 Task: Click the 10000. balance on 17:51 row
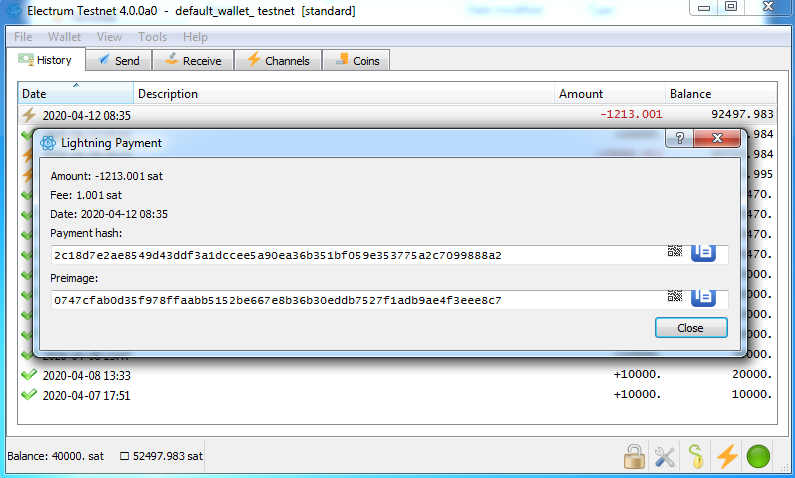click(752, 394)
